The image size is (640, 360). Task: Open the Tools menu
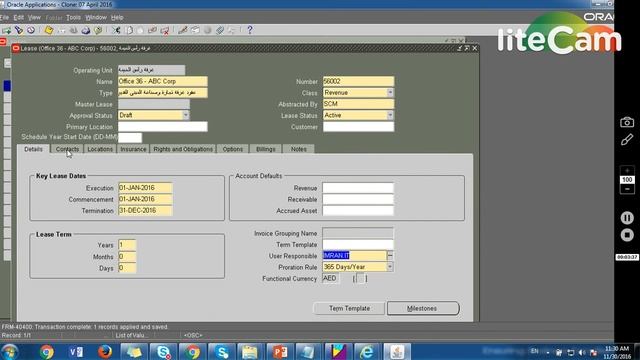point(73,18)
